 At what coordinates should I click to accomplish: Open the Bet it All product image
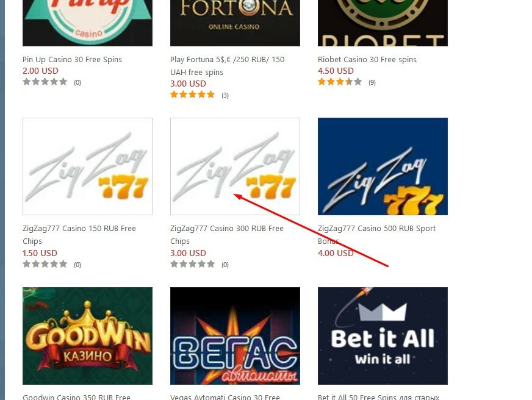[383, 336]
